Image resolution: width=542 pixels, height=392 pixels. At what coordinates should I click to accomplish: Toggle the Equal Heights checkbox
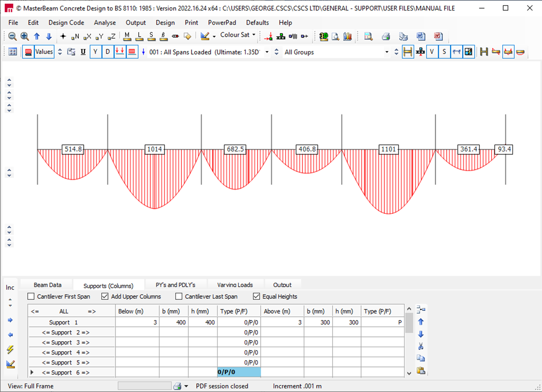tap(257, 296)
